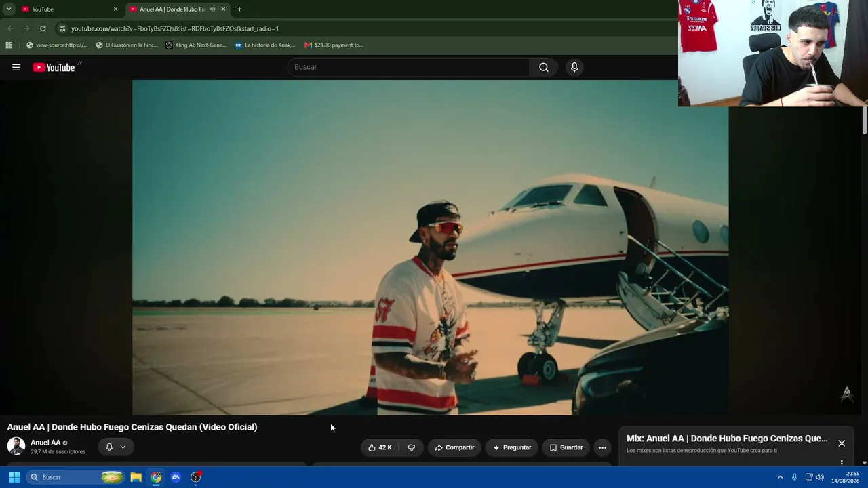Image resolution: width=868 pixels, height=488 pixels.
Task: Open the Mix: Anuel AA playlist title
Action: click(727, 439)
